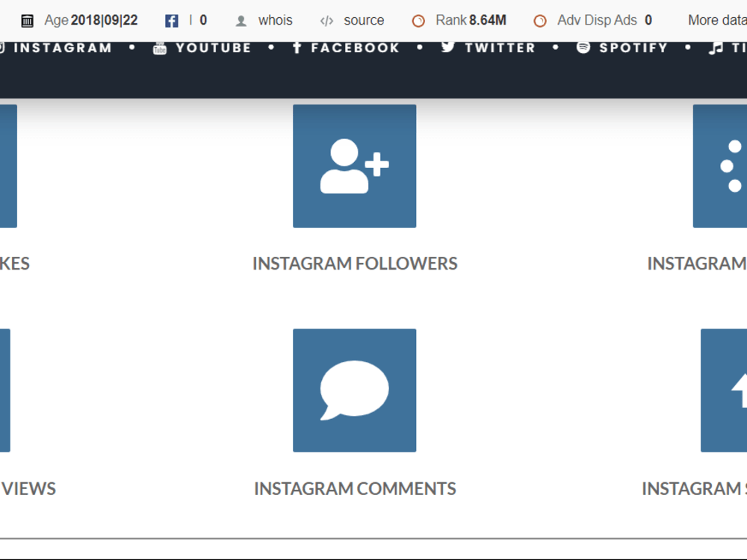Click the source code brackets icon

326,21
